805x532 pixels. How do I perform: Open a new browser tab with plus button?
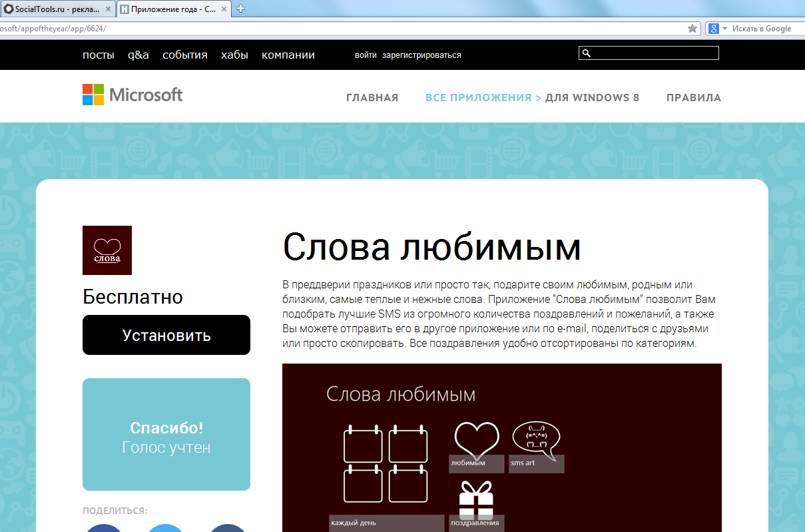point(241,9)
